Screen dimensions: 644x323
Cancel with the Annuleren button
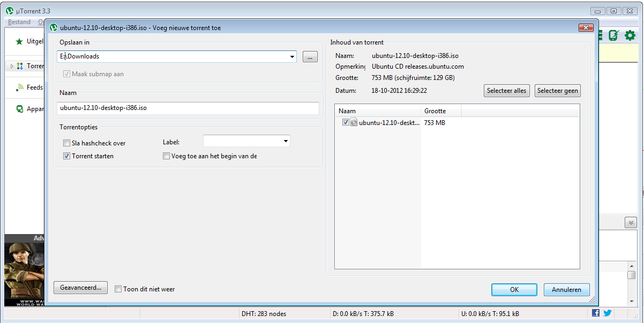pos(566,290)
